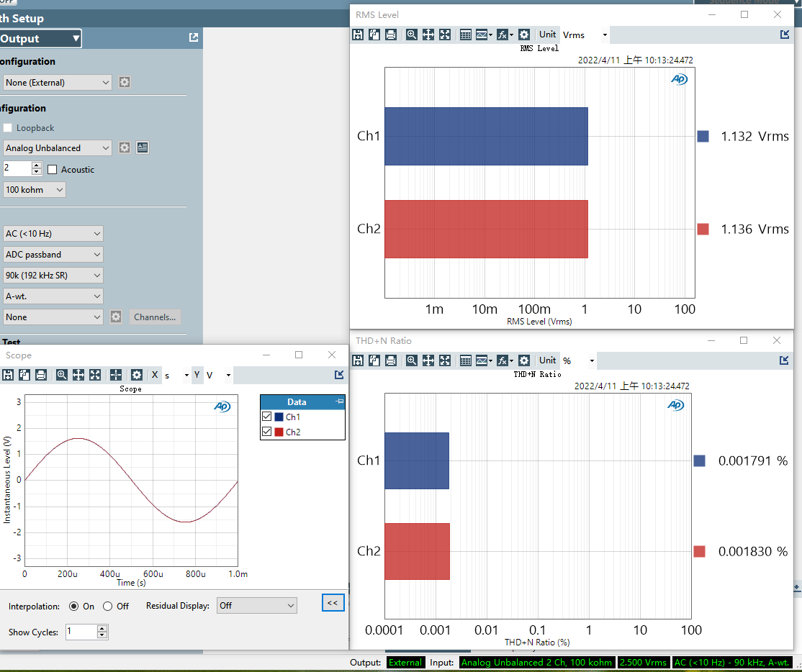This screenshot has width=802, height=672.
Task: Collapse the Scope panel with << button
Action: click(x=333, y=603)
